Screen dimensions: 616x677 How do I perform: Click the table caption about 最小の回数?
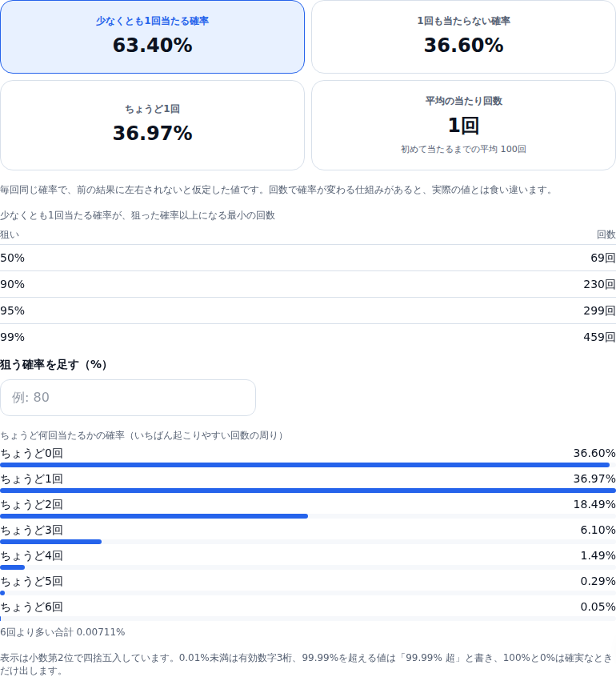click(x=138, y=215)
